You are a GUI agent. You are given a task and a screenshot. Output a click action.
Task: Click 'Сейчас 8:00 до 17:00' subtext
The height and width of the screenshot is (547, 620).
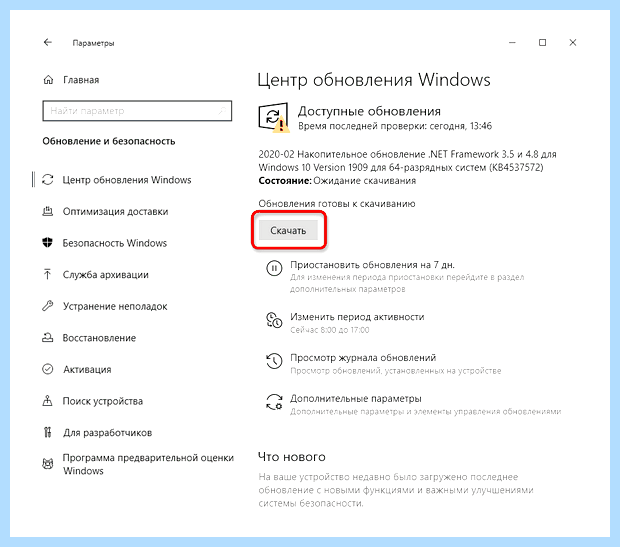[x=330, y=330]
